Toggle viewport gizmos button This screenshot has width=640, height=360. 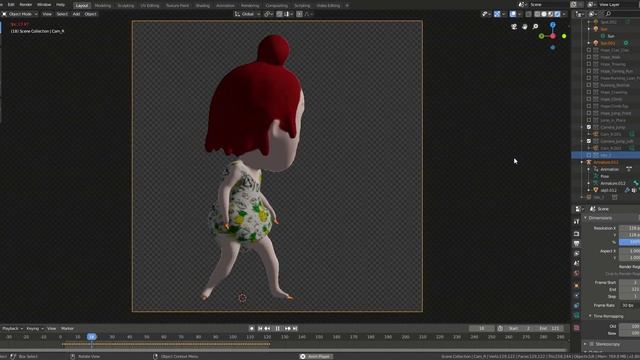(497, 14)
